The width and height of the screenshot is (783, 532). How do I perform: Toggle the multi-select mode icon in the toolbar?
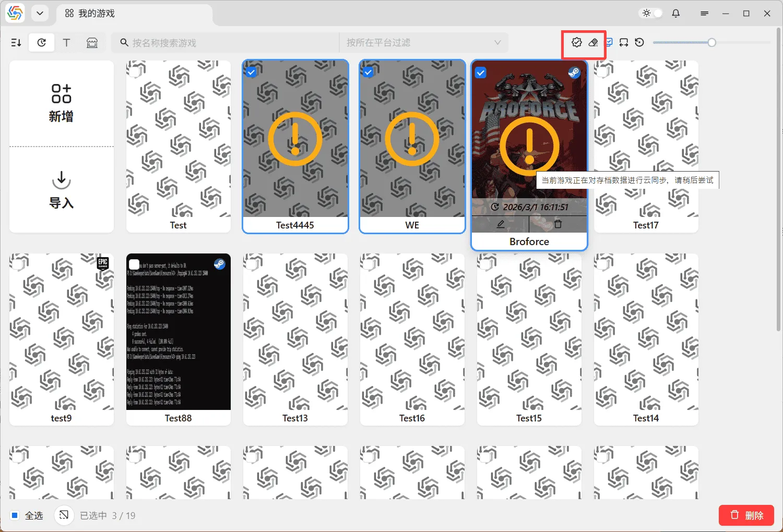608,42
